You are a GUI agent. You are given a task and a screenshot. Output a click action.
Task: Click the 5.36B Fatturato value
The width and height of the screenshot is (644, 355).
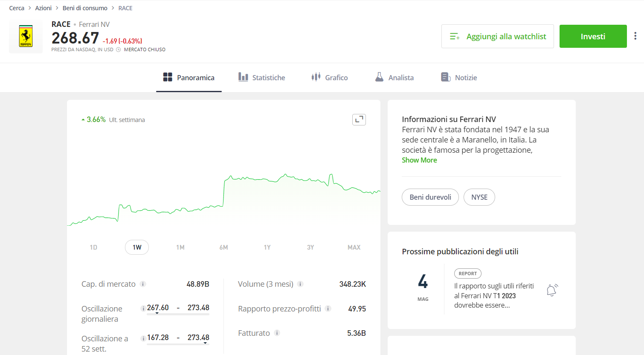tap(357, 333)
